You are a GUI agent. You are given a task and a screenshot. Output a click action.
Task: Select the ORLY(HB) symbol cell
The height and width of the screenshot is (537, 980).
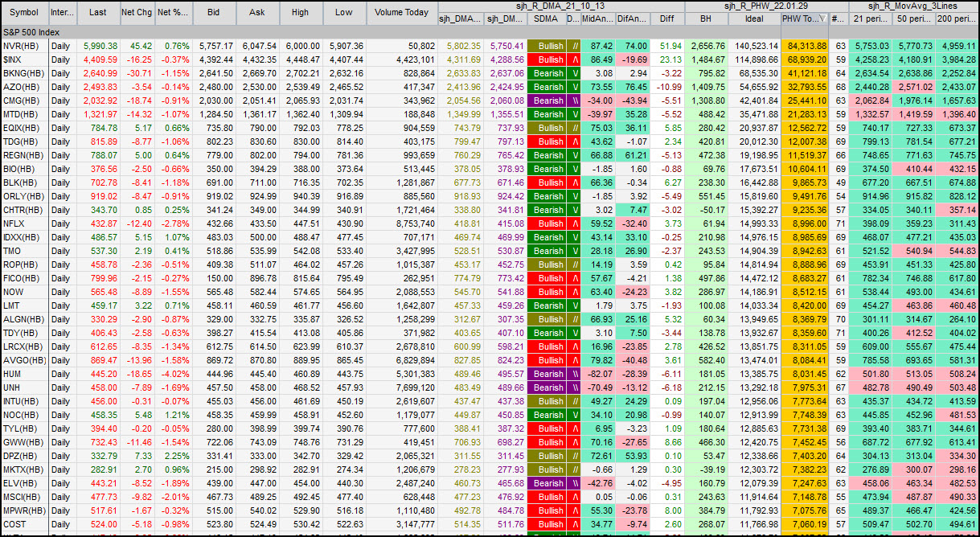(x=24, y=196)
